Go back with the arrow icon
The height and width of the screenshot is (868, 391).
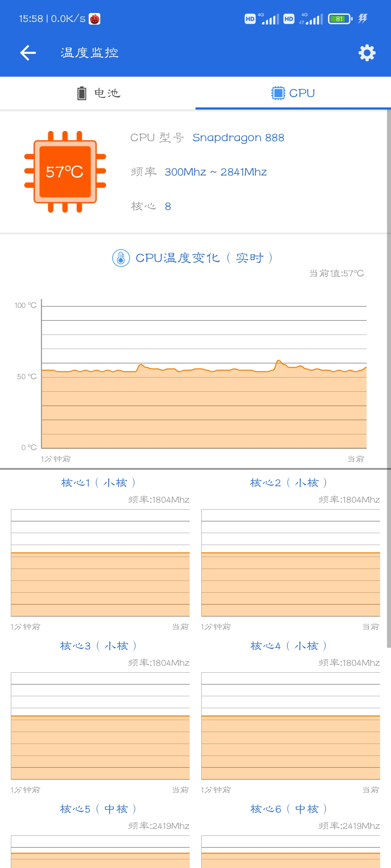point(28,53)
